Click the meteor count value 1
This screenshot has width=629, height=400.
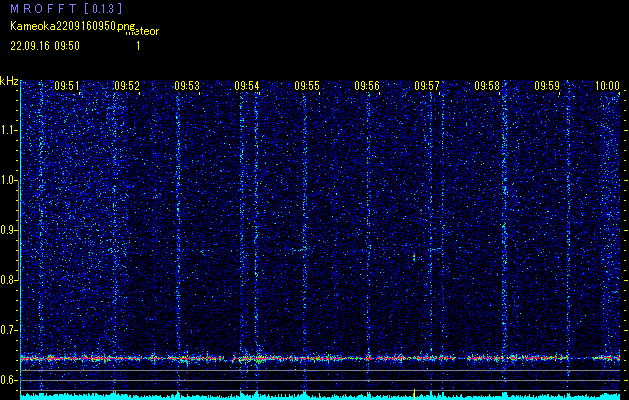[138, 46]
